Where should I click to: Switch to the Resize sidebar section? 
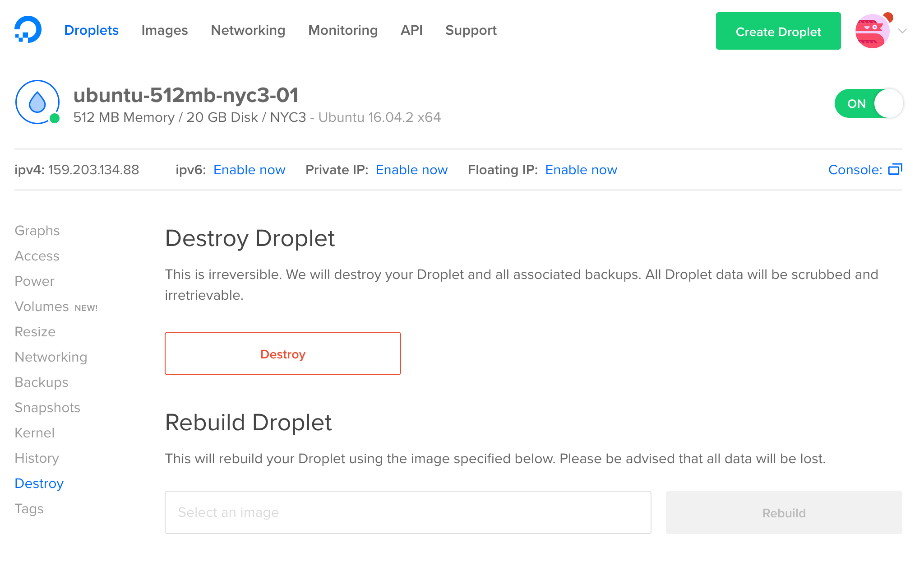[35, 332]
